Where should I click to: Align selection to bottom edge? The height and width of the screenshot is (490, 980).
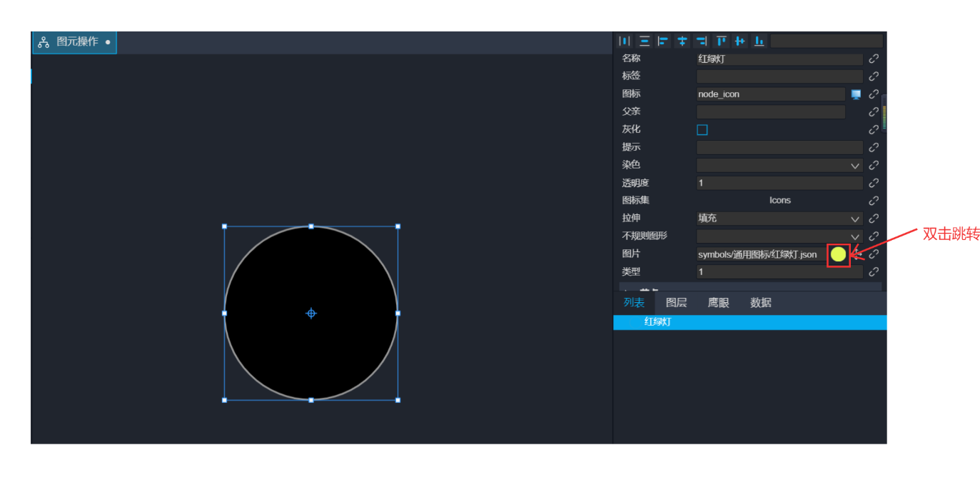759,41
